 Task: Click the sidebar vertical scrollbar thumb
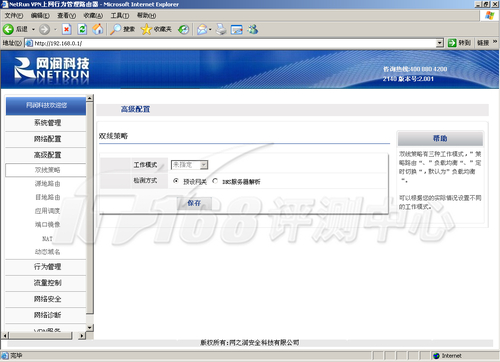[x=90, y=207]
